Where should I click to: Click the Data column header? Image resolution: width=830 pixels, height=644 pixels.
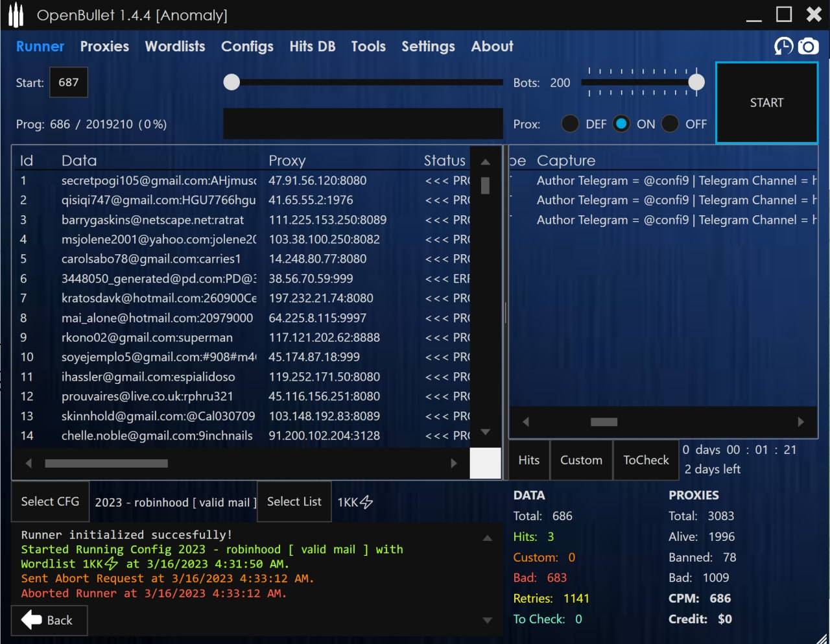[x=79, y=160]
